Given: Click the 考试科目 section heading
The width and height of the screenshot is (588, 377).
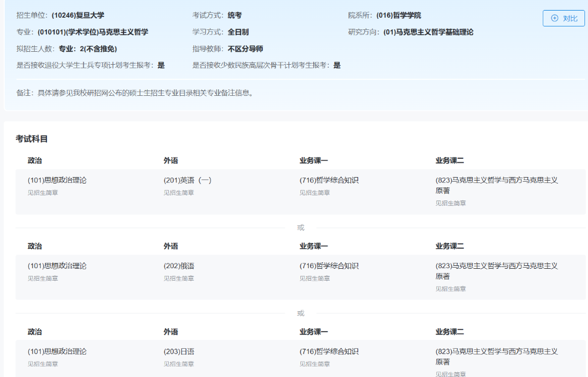Looking at the screenshot, I should point(32,139).
